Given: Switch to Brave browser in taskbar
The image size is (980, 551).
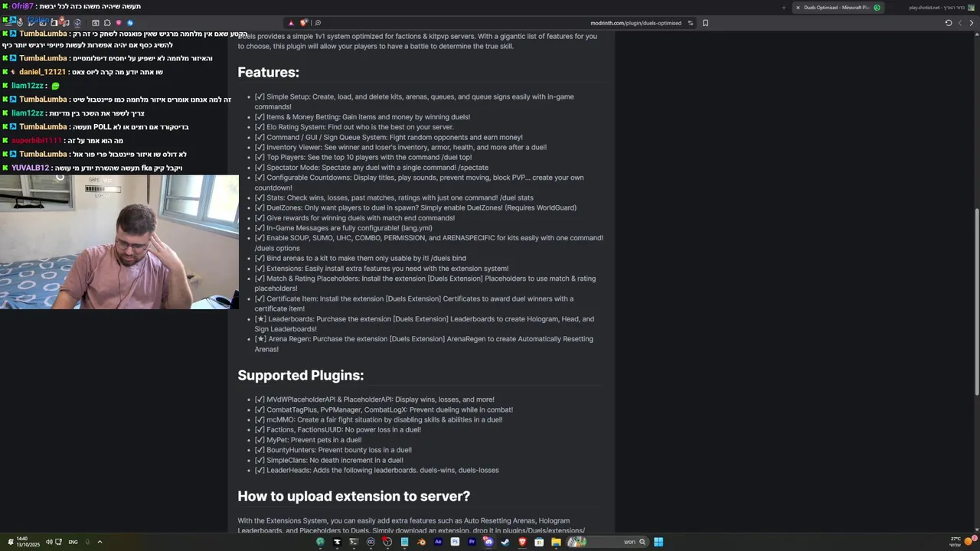Looking at the screenshot, I should (523, 542).
